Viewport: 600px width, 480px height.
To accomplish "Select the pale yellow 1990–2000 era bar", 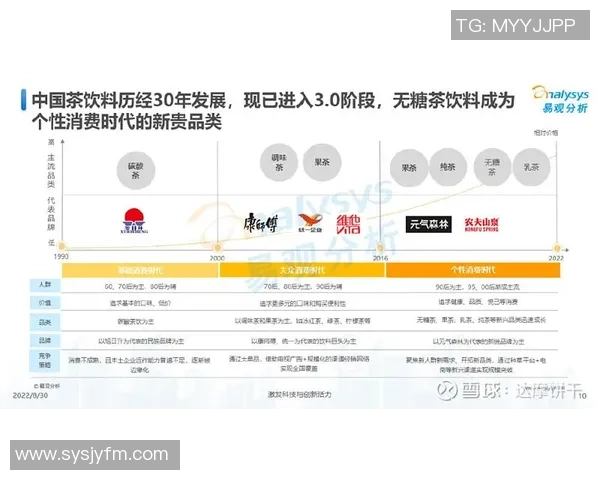I will click(x=140, y=270).
